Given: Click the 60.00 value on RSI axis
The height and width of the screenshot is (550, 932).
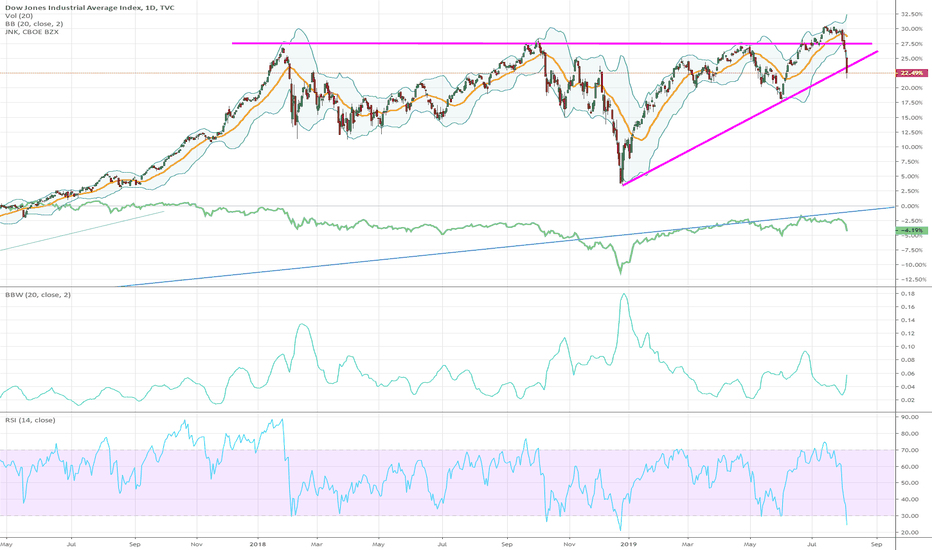Looking at the screenshot, I should tap(909, 467).
